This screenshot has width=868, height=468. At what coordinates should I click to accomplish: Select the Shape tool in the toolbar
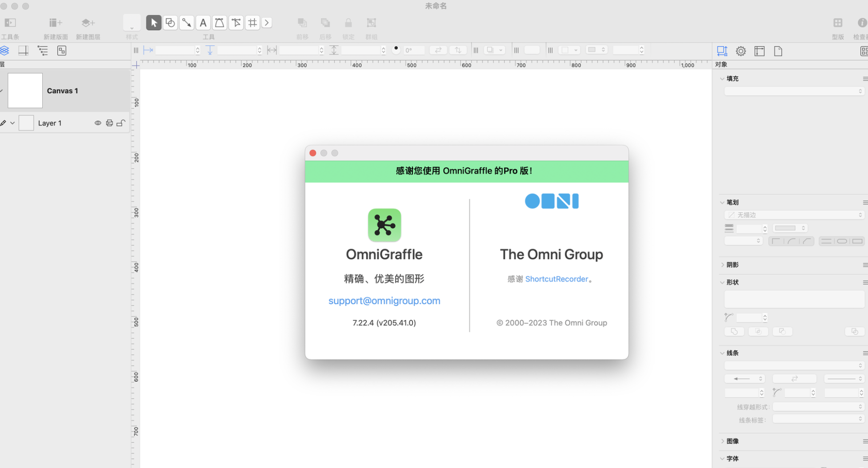coord(170,23)
